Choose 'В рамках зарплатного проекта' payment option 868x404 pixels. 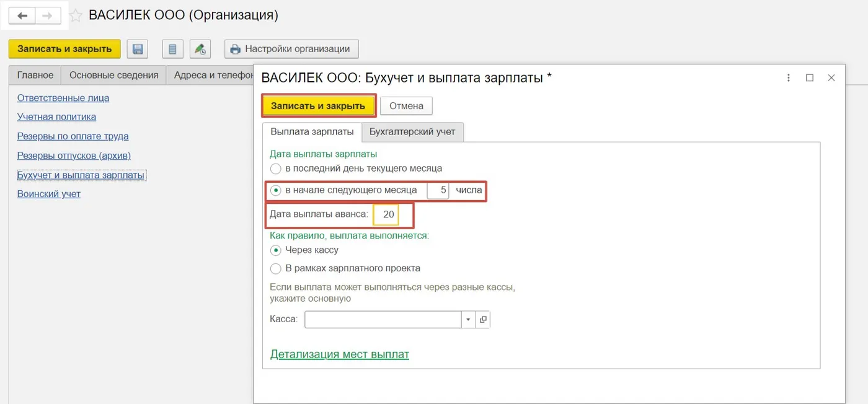pos(276,269)
